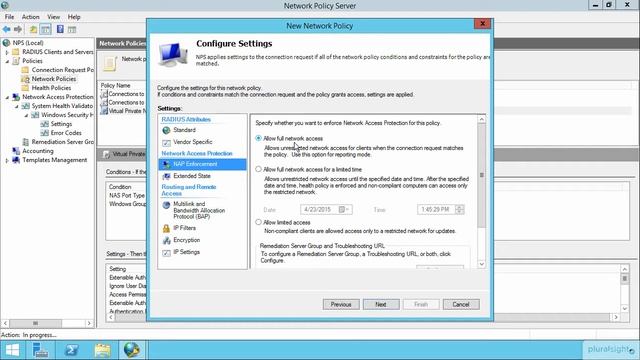Open Connection Request Policies in tree
The image size is (640, 360).
tap(62, 70)
